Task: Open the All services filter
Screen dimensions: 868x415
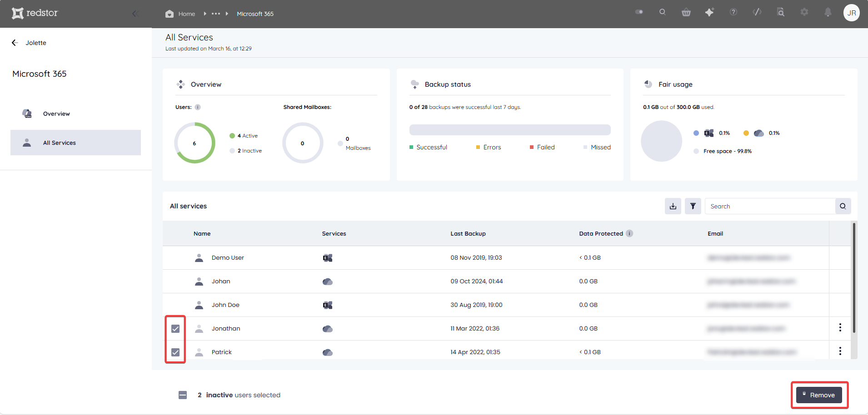Action: [693, 206]
